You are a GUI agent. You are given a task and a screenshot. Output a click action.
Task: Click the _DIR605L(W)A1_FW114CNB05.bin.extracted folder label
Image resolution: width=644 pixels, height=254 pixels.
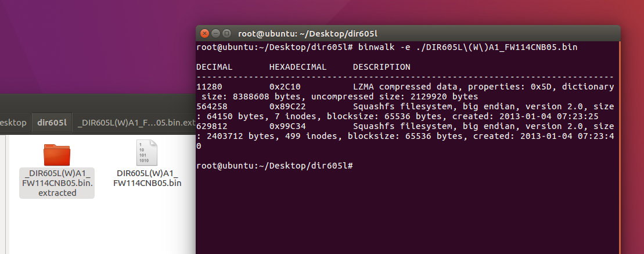[57, 183]
